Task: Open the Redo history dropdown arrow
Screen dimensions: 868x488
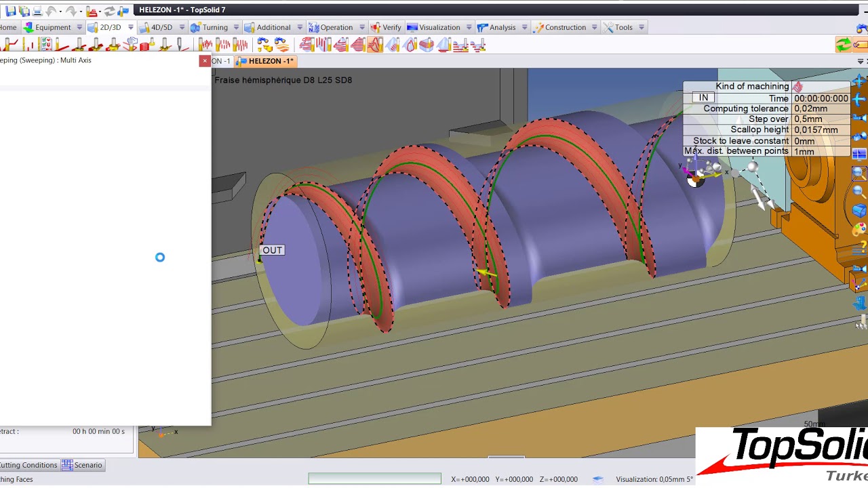Action: pos(80,10)
